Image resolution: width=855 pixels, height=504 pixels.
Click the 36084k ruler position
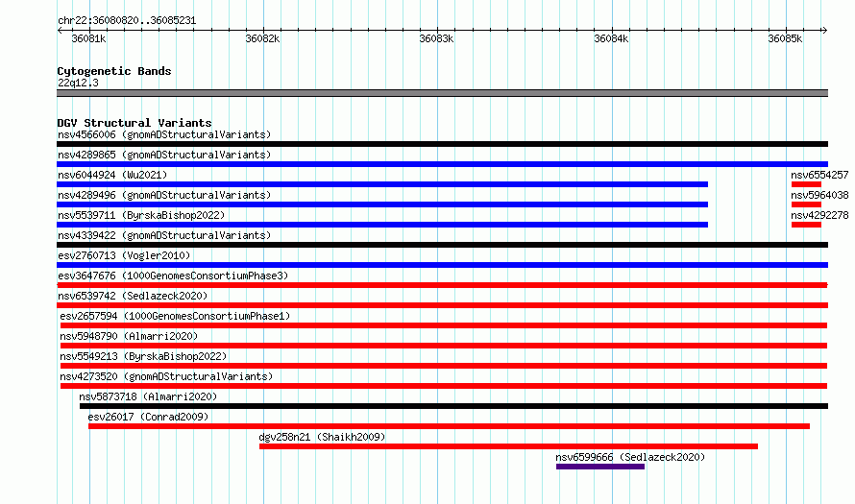pyautogui.click(x=611, y=38)
